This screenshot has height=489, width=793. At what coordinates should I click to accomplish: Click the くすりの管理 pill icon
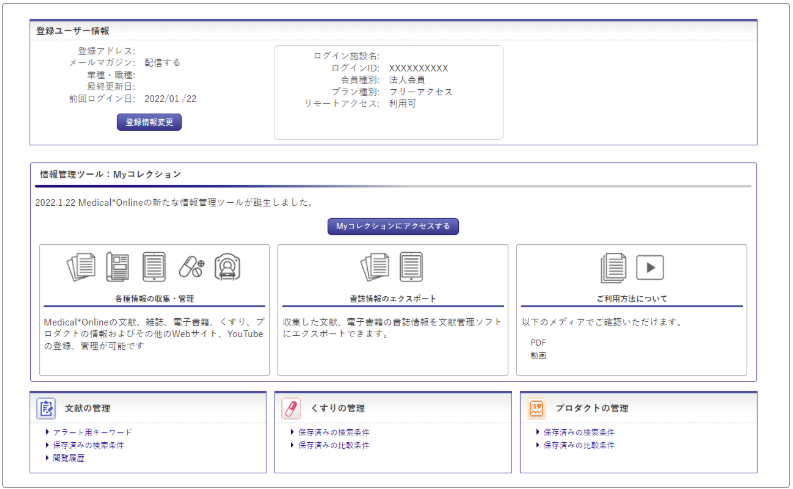click(x=291, y=408)
